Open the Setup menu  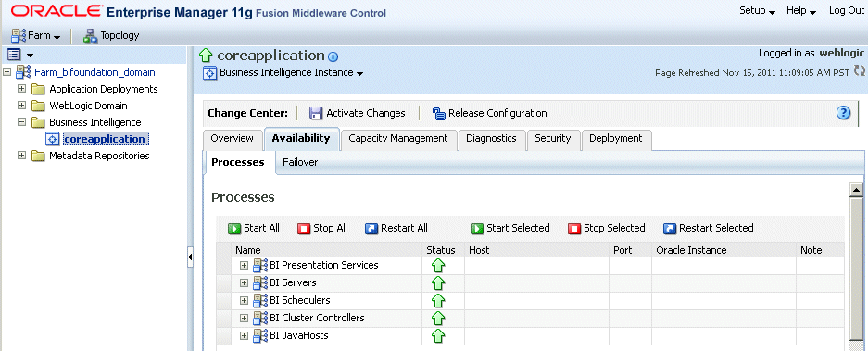point(757,11)
